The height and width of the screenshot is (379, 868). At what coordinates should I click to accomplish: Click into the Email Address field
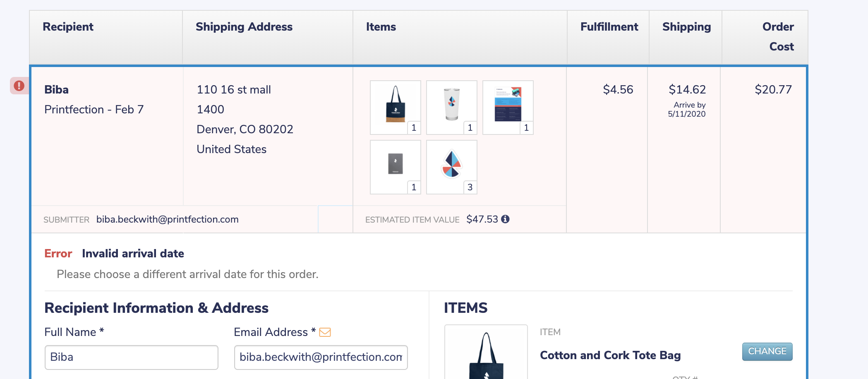pyautogui.click(x=321, y=357)
